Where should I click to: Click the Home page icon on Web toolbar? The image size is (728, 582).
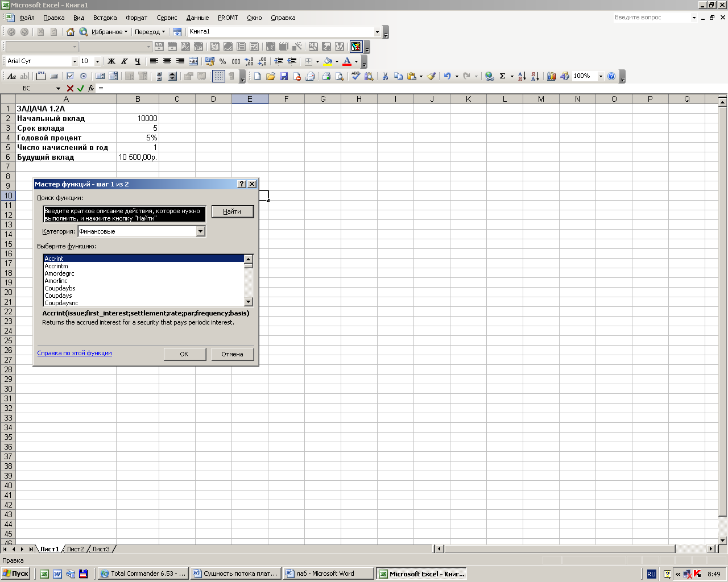point(71,32)
